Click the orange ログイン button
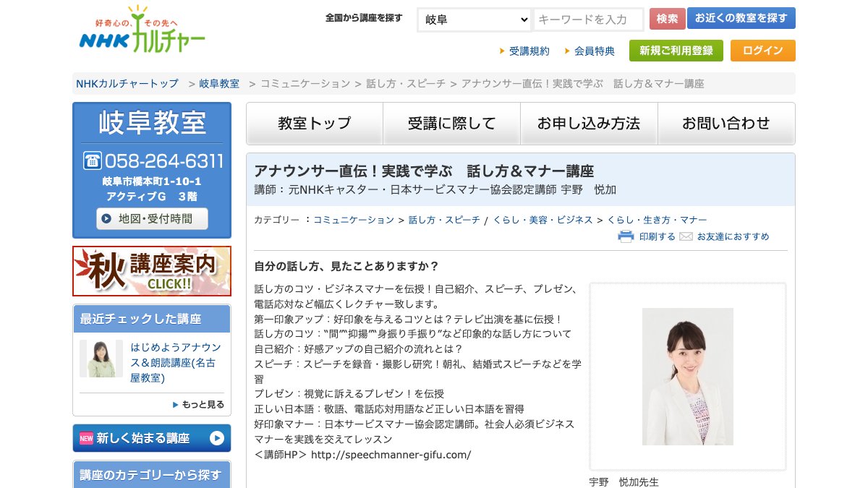Viewport: 868px width, 488px height. tap(763, 51)
